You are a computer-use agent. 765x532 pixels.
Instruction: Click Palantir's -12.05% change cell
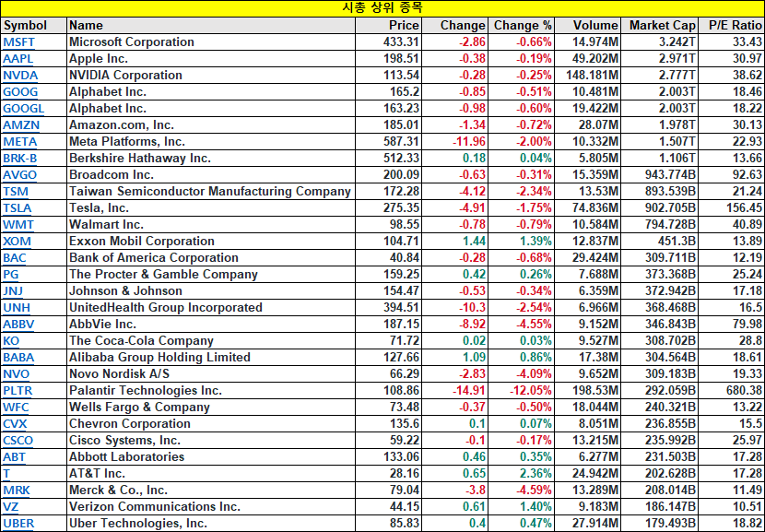tap(521, 390)
